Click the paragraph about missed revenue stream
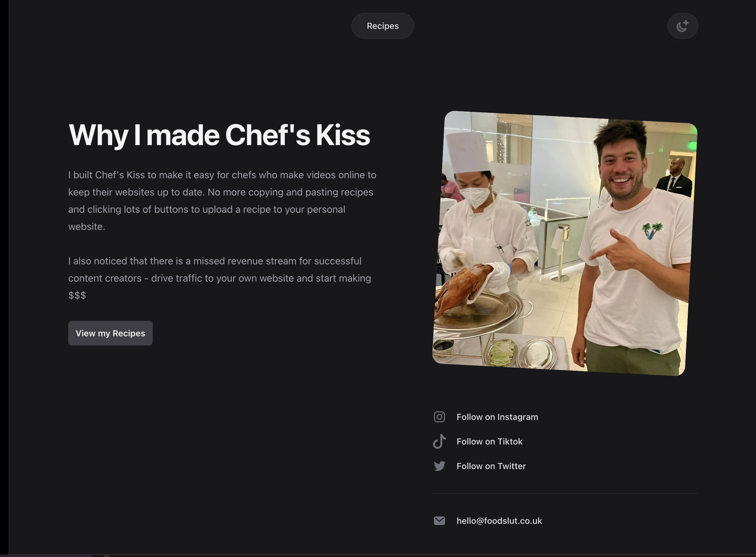756x557 pixels. 220,278
